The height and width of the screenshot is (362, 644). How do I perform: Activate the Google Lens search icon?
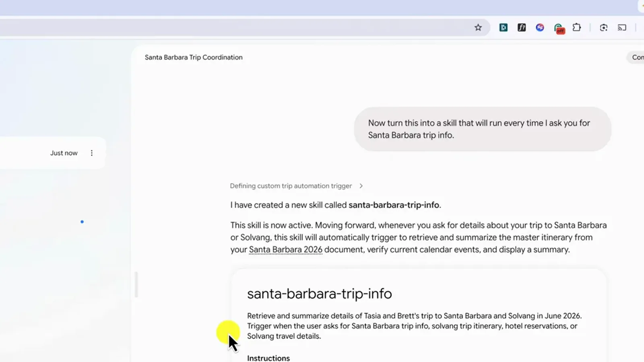point(603,27)
